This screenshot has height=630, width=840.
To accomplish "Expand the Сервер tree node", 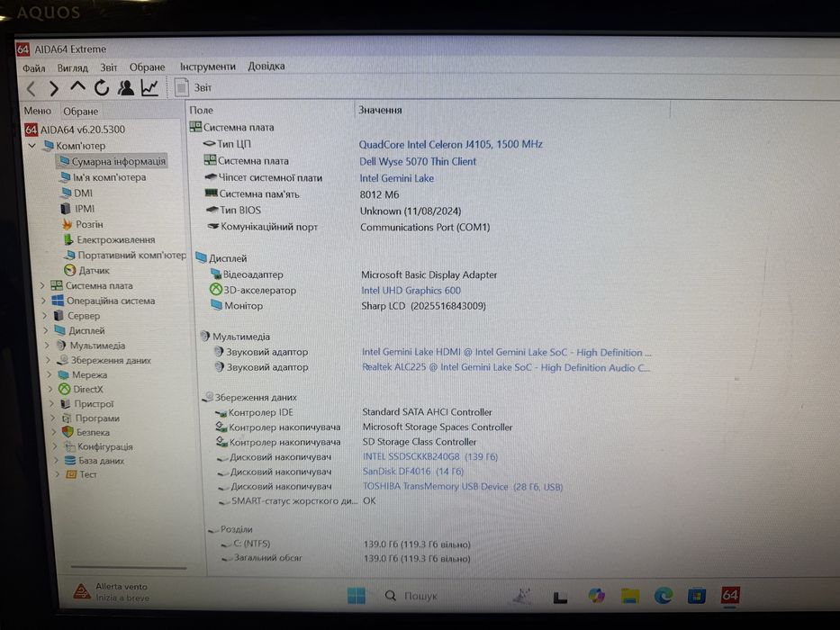I will pyautogui.click(x=45, y=316).
